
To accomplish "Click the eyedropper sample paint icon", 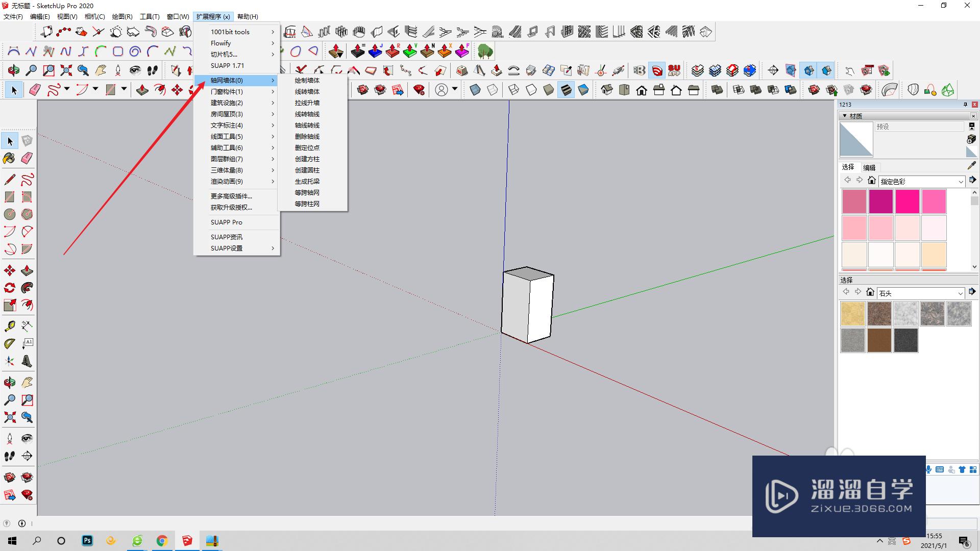I will click(x=971, y=166).
